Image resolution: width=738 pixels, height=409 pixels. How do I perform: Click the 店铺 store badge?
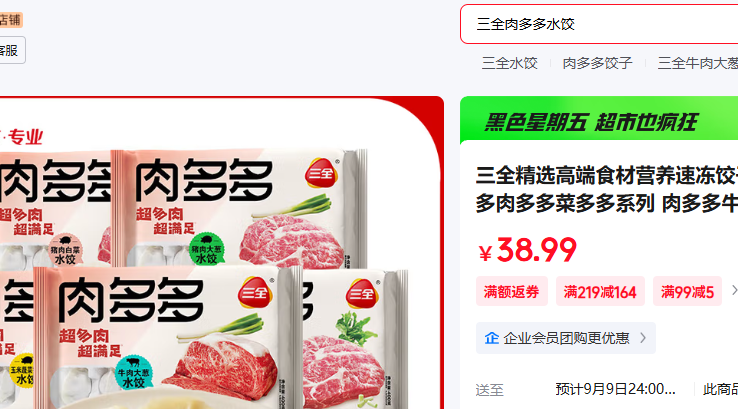(x=10, y=20)
